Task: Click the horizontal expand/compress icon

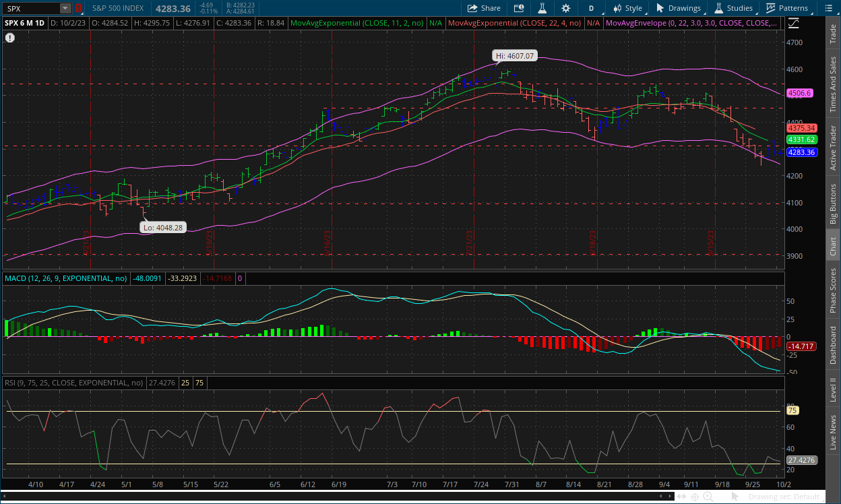Action: point(683,497)
